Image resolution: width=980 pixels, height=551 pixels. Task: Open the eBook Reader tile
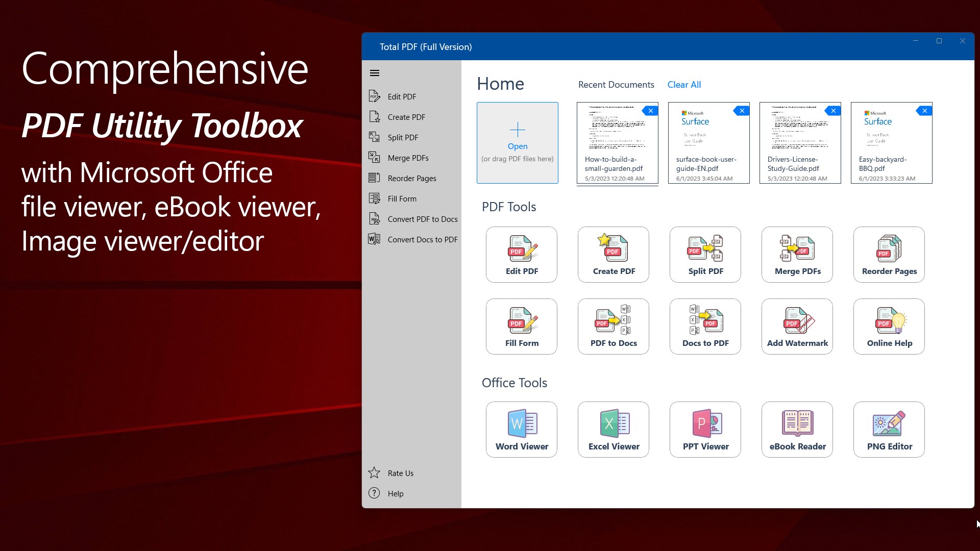coord(797,430)
